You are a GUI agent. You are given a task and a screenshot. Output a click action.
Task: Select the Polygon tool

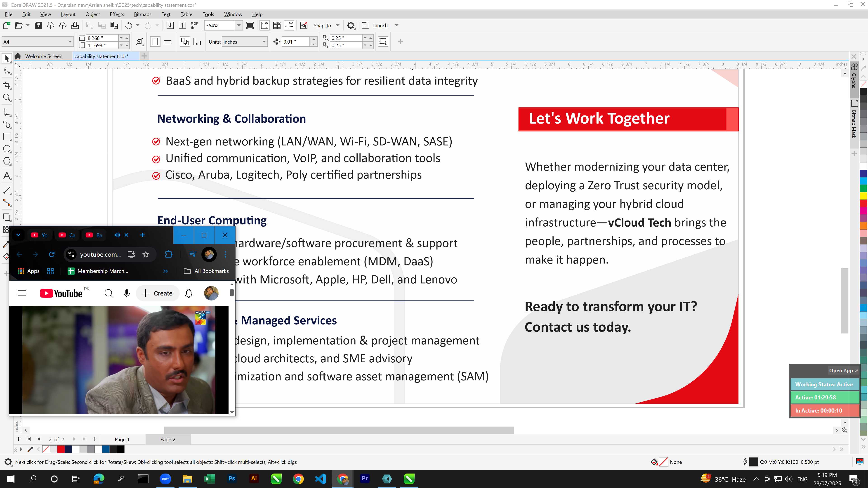tap(7, 161)
